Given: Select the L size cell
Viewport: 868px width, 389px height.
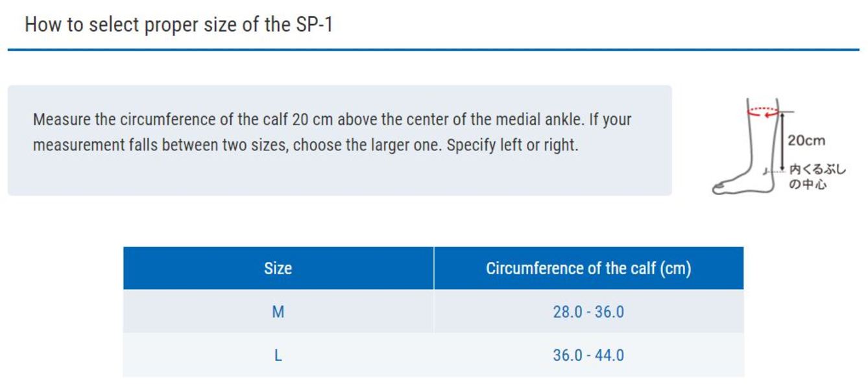Looking at the screenshot, I should 278,355.
